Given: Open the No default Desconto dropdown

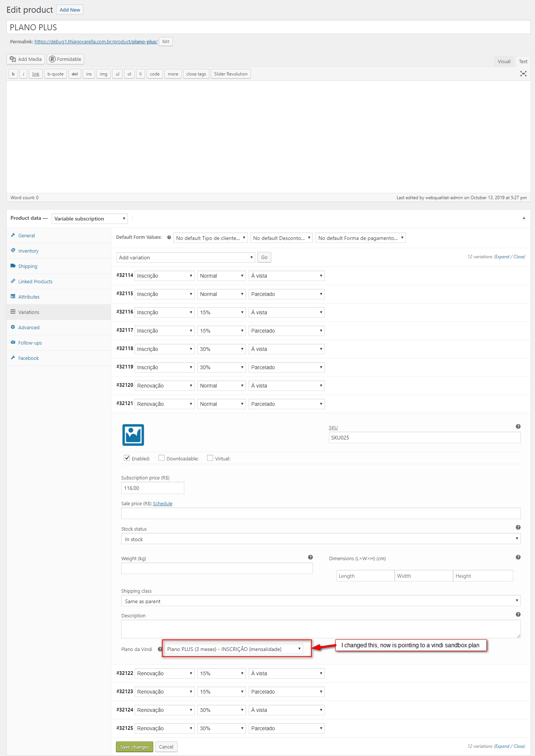Looking at the screenshot, I should click(x=282, y=238).
